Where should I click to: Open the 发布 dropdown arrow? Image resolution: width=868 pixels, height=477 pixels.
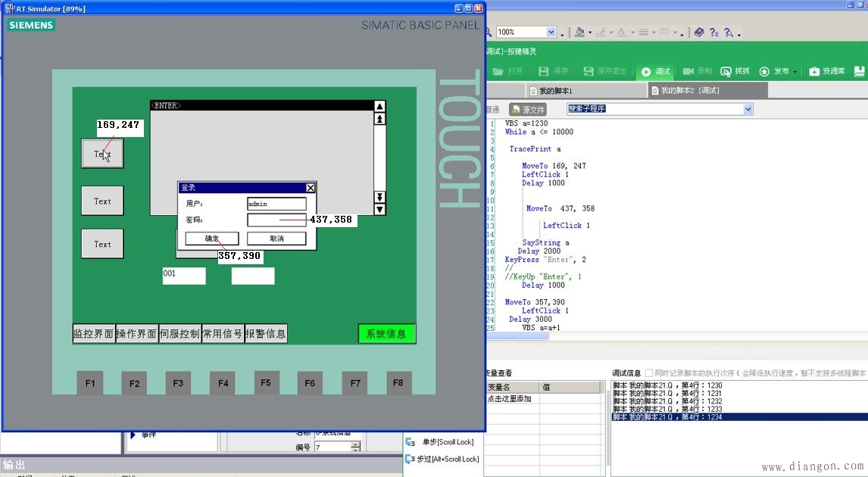pyautogui.click(x=795, y=72)
